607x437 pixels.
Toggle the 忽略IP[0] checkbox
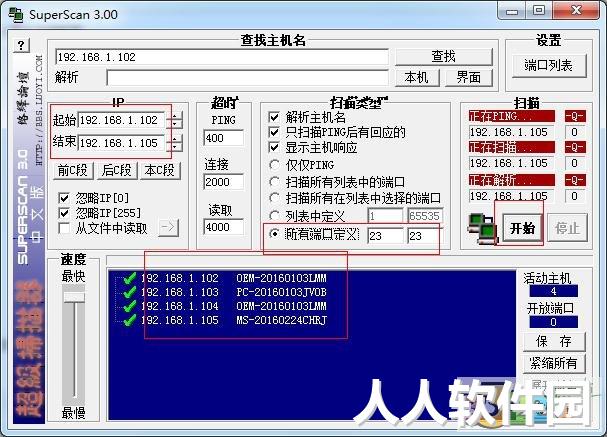coord(64,198)
